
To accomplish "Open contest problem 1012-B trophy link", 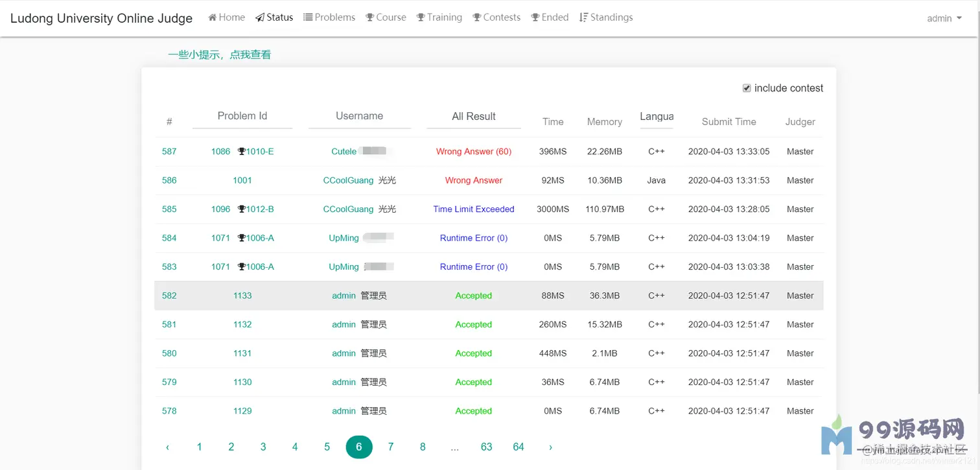I will 256,209.
